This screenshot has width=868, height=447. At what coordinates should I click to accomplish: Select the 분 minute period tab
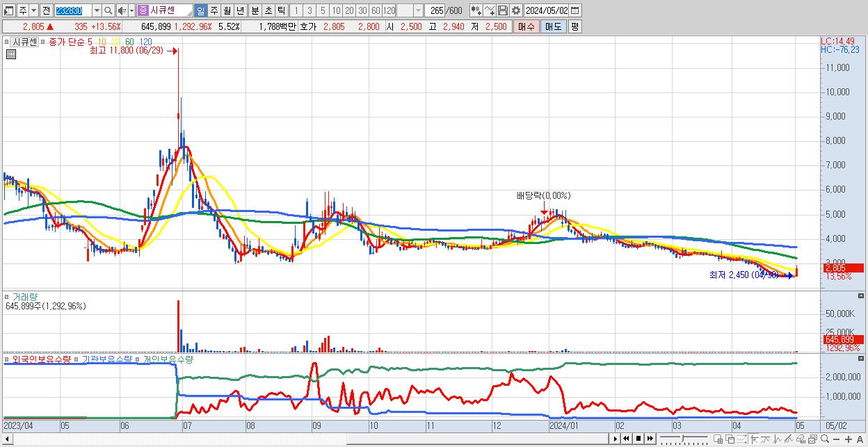coord(255,10)
